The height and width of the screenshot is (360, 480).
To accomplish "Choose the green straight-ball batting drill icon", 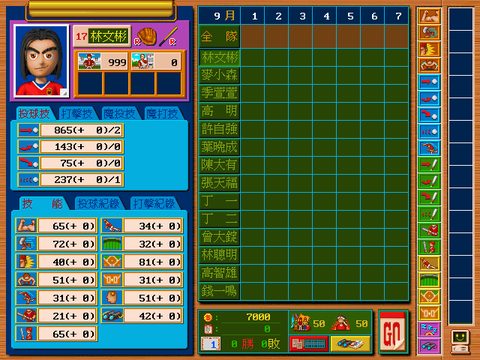I will [x=429, y=164].
